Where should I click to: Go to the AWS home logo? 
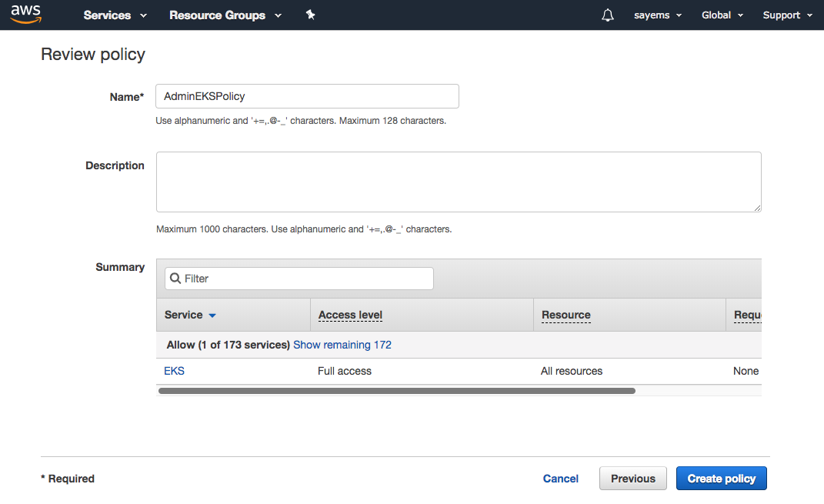click(x=25, y=14)
